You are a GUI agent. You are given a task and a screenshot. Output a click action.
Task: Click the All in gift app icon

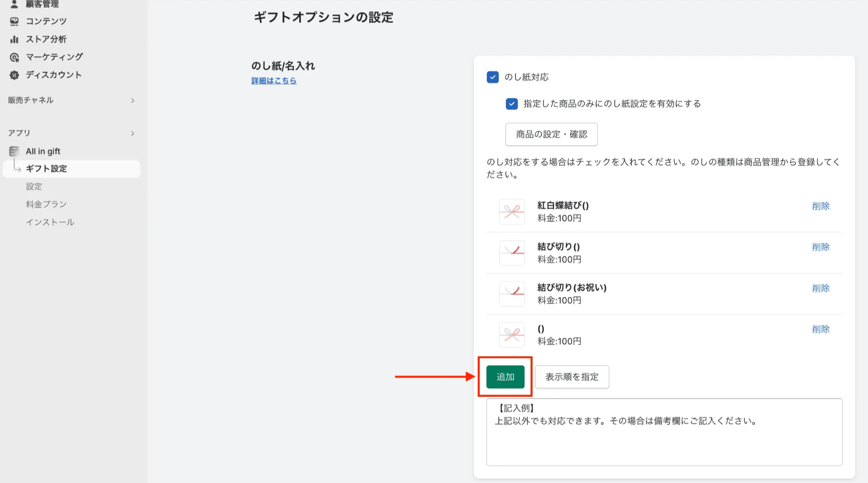coord(14,151)
